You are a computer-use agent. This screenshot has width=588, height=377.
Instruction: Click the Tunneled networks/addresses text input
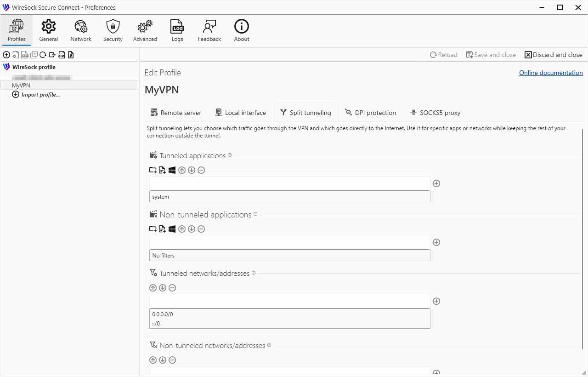pyautogui.click(x=290, y=301)
